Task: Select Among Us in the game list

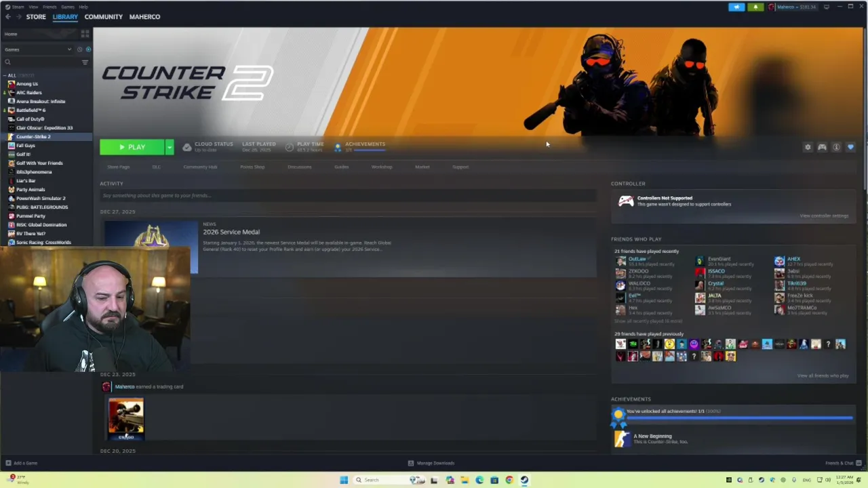Action: coord(27,84)
